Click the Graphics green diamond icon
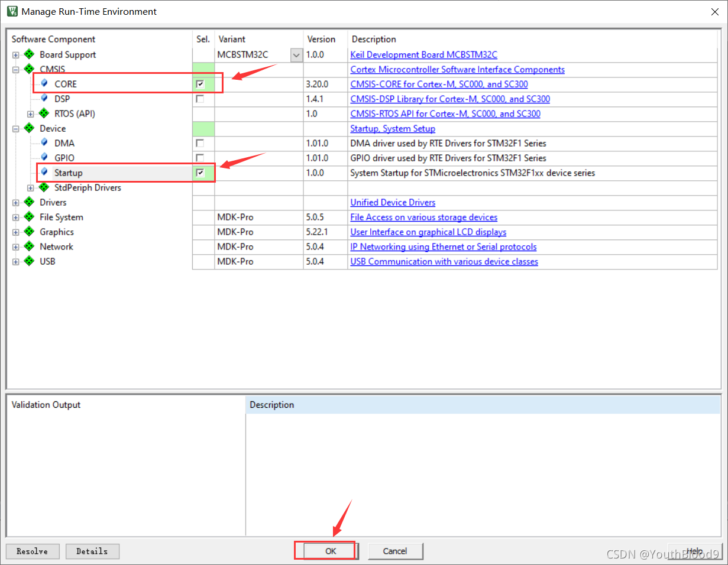This screenshot has height=565, width=728. (29, 232)
